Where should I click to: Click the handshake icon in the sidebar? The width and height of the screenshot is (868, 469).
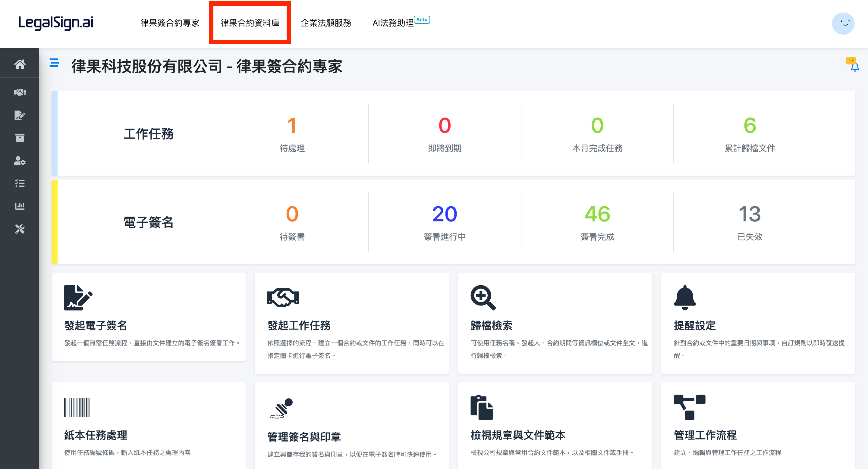pyautogui.click(x=20, y=92)
